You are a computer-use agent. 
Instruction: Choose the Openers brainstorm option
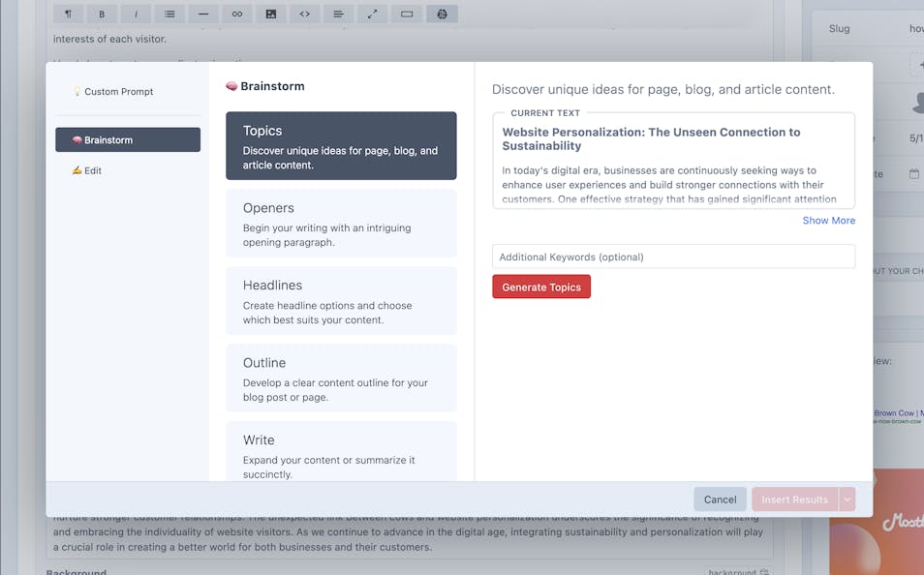[341, 224]
